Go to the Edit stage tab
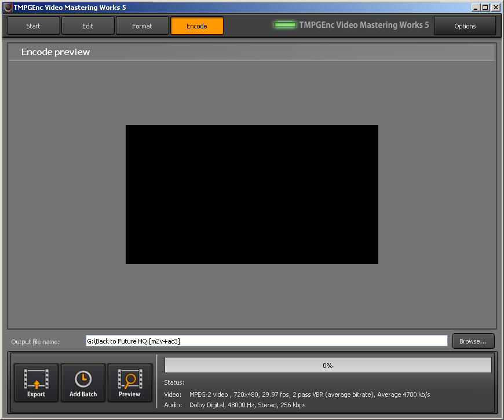504x420 pixels. pyautogui.click(x=87, y=26)
